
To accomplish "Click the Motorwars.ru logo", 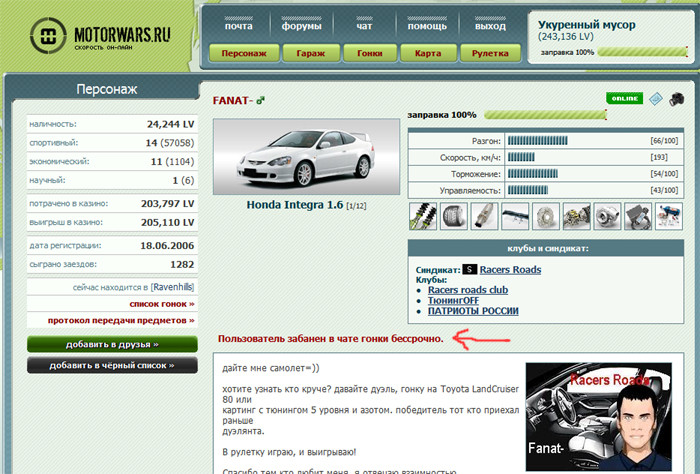I will point(100,36).
